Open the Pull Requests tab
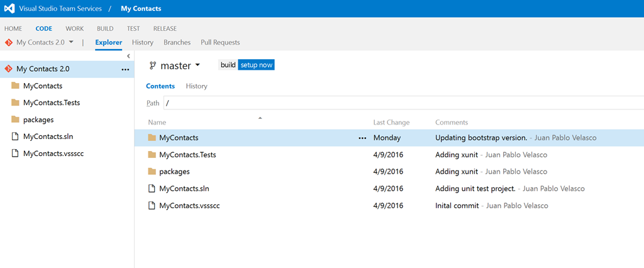This screenshot has width=644, height=268. pyautogui.click(x=221, y=42)
